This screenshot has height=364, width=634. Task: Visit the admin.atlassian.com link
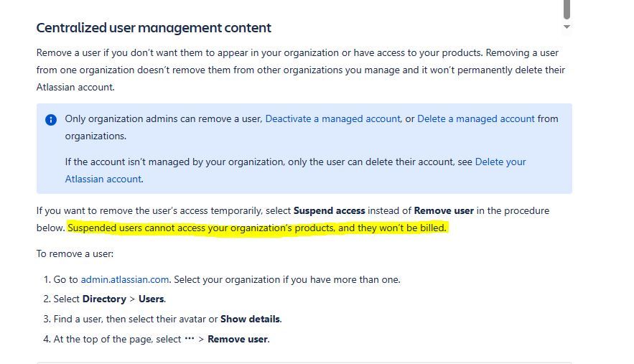[124, 279]
